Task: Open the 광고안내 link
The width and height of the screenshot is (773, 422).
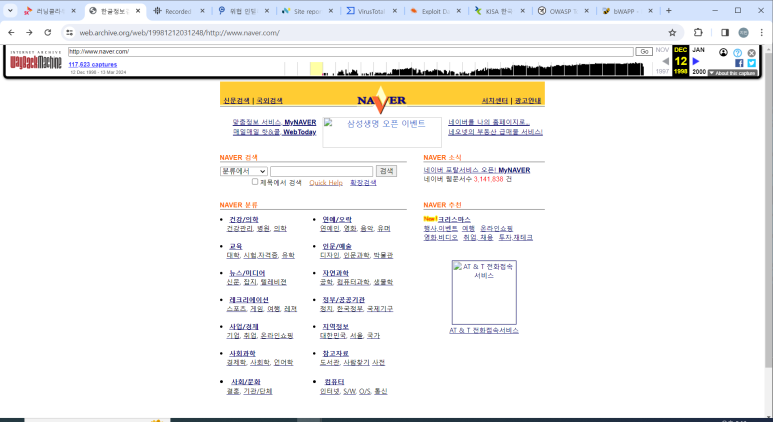Action: 528,101
